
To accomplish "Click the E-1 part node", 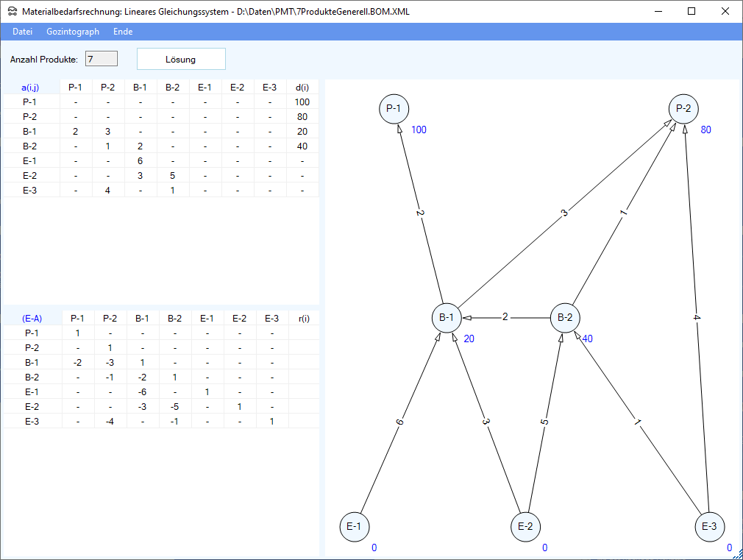I will [354, 526].
